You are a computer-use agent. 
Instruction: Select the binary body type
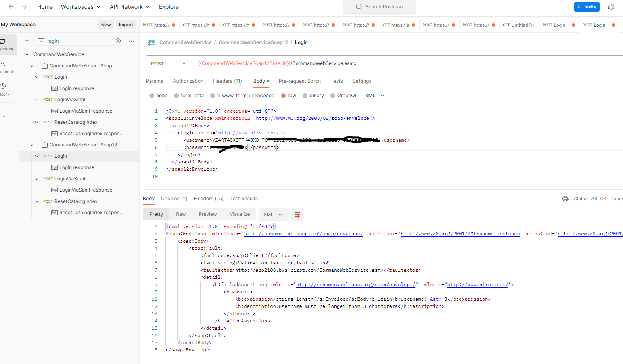(x=305, y=96)
